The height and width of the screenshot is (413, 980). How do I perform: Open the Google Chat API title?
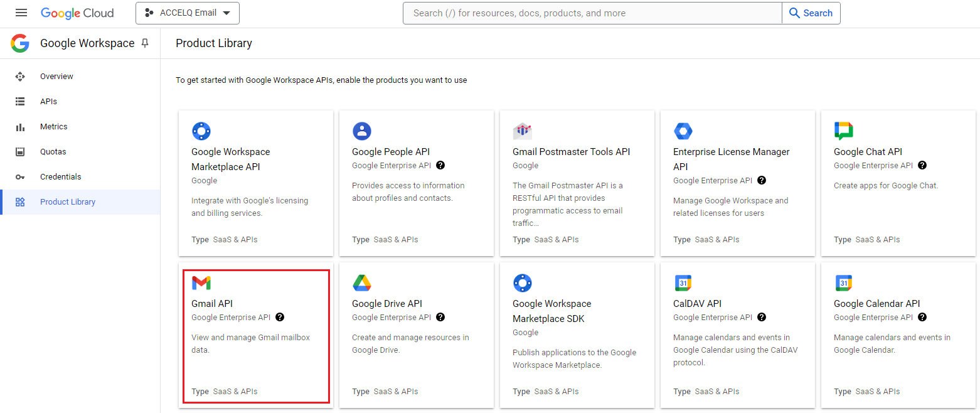[x=868, y=152]
